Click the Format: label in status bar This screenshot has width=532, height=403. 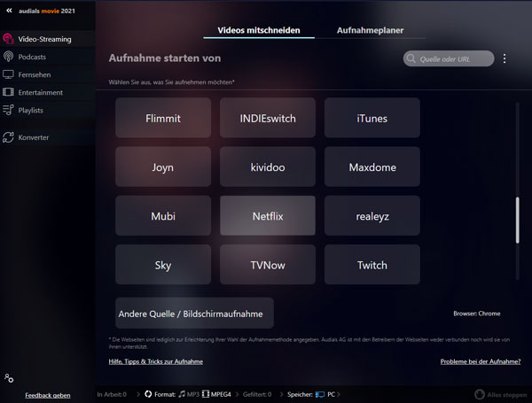(165, 394)
